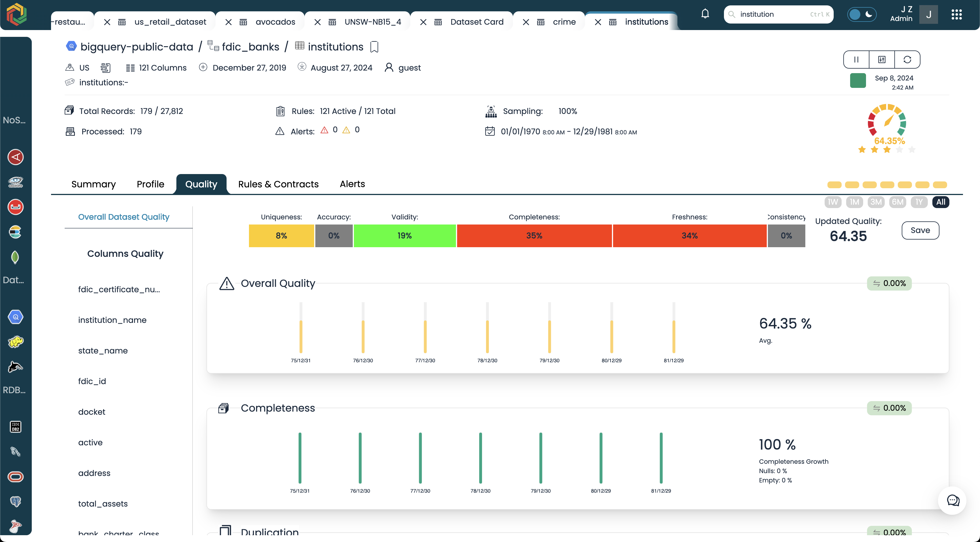Select the fdic_certificate_nu... column

coord(119,289)
